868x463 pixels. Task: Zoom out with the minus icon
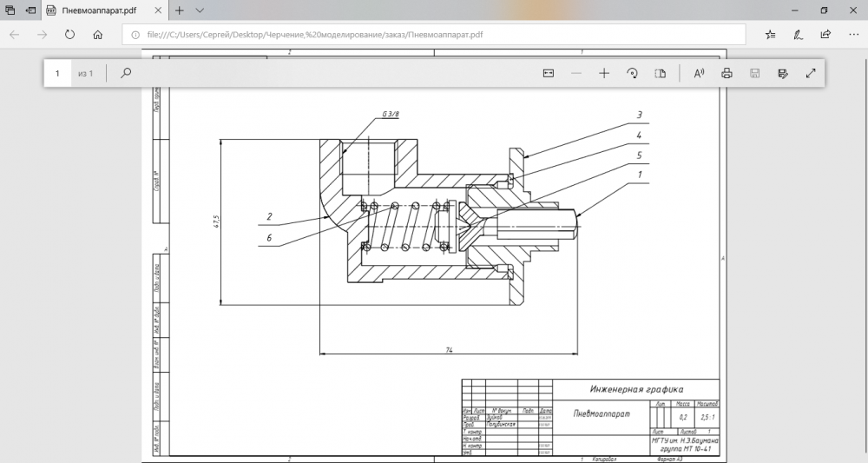point(575,74)
